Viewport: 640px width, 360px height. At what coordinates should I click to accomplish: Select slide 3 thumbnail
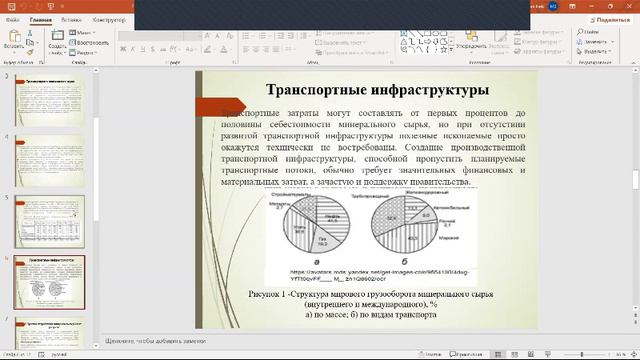click(49, 100)
